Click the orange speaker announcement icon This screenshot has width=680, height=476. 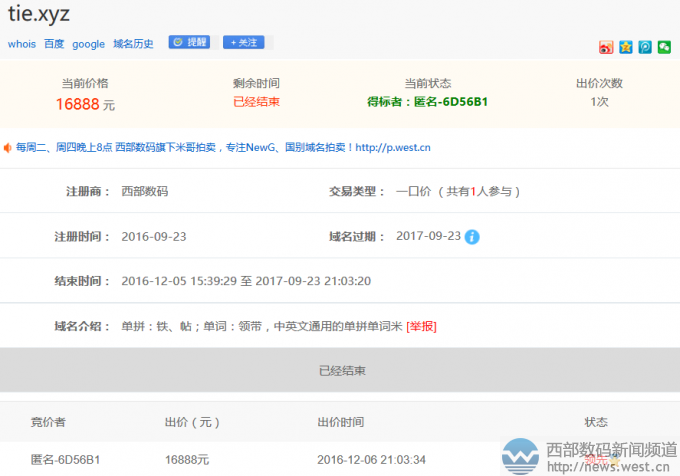pyautogui.click(x=7, y=148)
